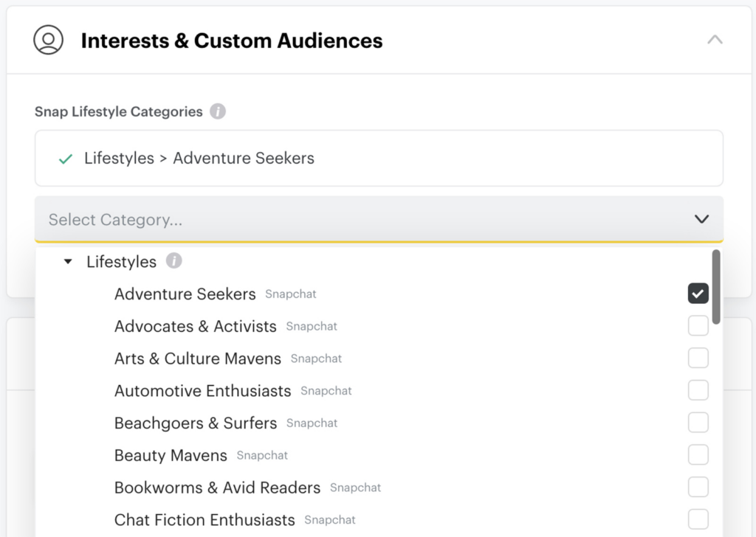
Task: Click the Interests & Custom Audiences header
Action: click(x=232, y=41)
